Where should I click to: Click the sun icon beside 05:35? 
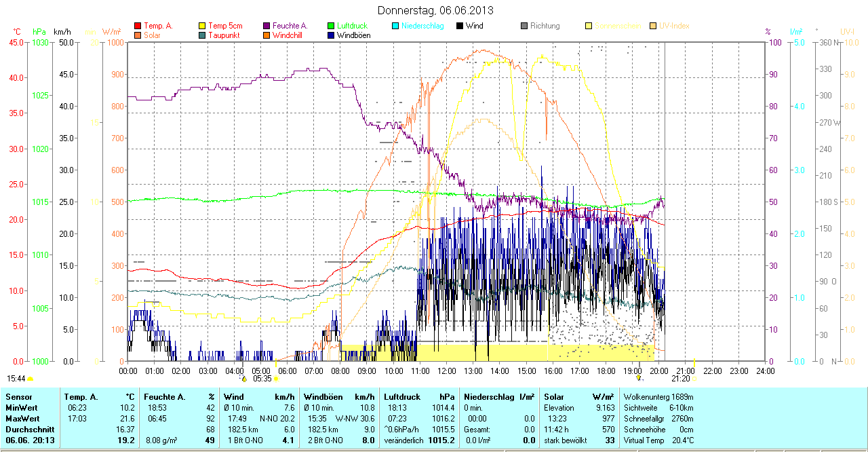275,379
